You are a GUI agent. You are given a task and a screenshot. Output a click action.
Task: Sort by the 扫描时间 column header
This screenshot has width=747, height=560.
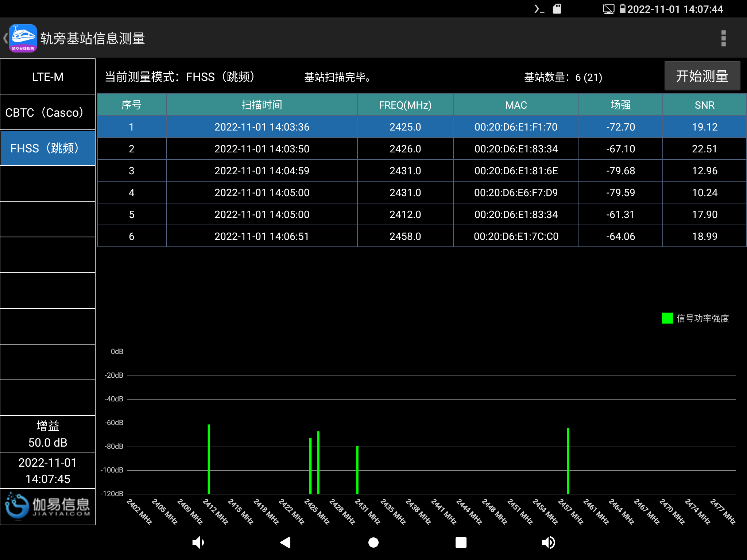point(262,105)
